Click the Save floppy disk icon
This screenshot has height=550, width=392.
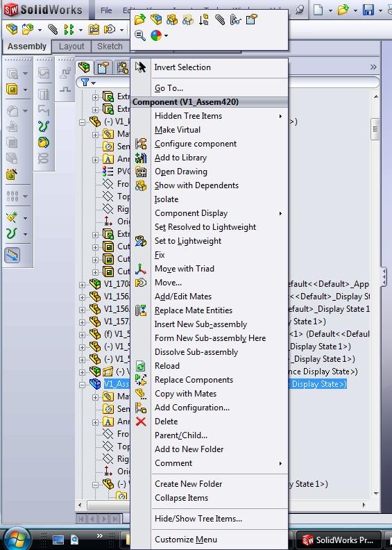pos(368,10)
